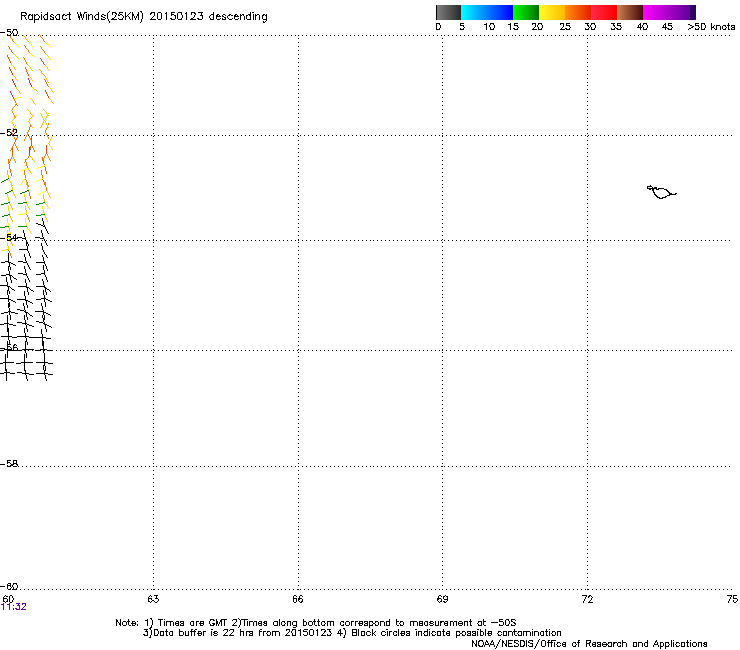Viewport: 740px width, 650px height.
Task: Pick the red 30-35 knots legend swatch
Action: [604, 12]
